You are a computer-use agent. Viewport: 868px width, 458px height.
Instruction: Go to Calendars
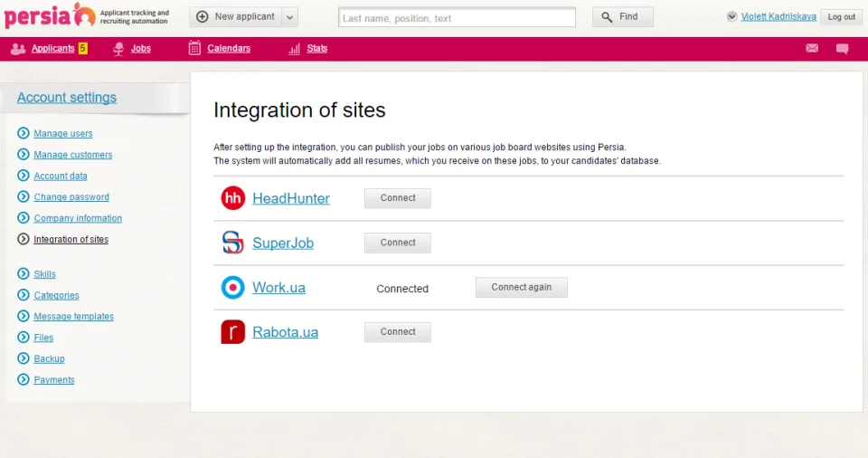pos(229,48)
